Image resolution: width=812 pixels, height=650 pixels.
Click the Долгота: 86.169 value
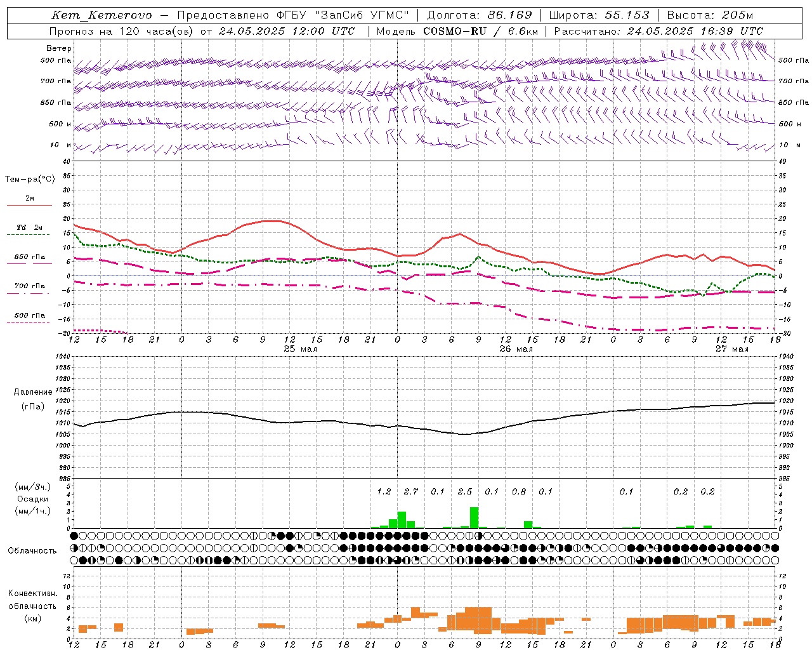click(480, 15)
